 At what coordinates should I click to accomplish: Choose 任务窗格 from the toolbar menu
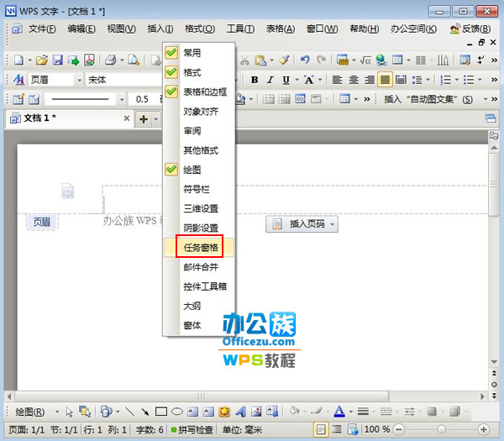pos(200,247)
